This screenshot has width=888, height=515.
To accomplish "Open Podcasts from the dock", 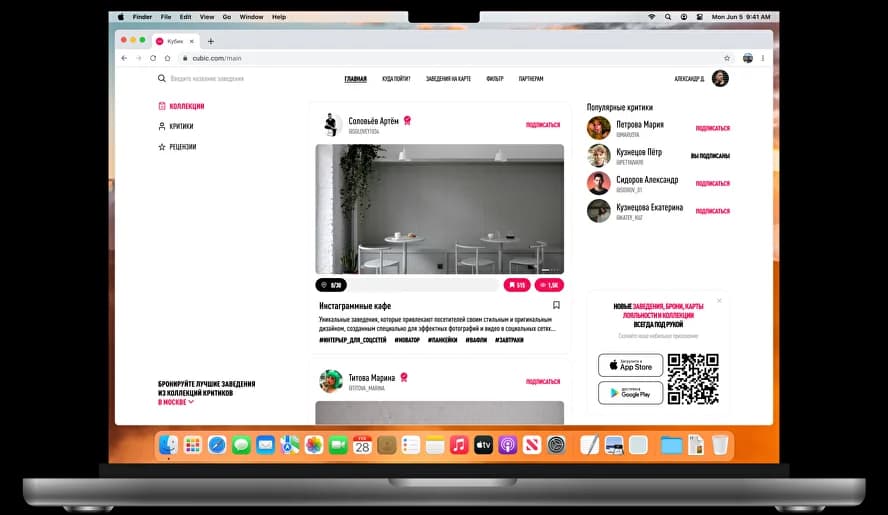I will pos(508,445).
